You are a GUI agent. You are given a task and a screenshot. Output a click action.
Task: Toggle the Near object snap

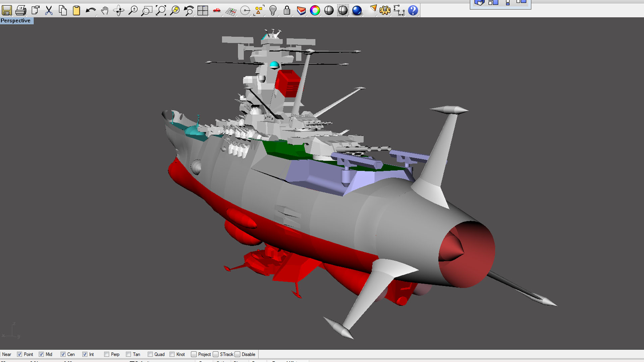[x=7, y=354]
